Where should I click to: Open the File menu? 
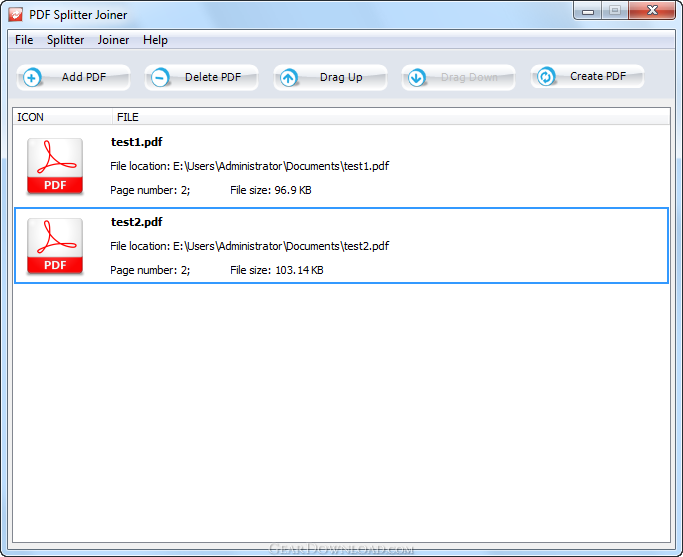(24, 40)
